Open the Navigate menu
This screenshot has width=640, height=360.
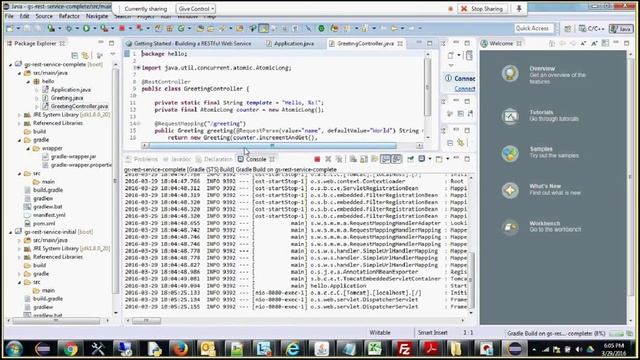(x=97, y=16)
